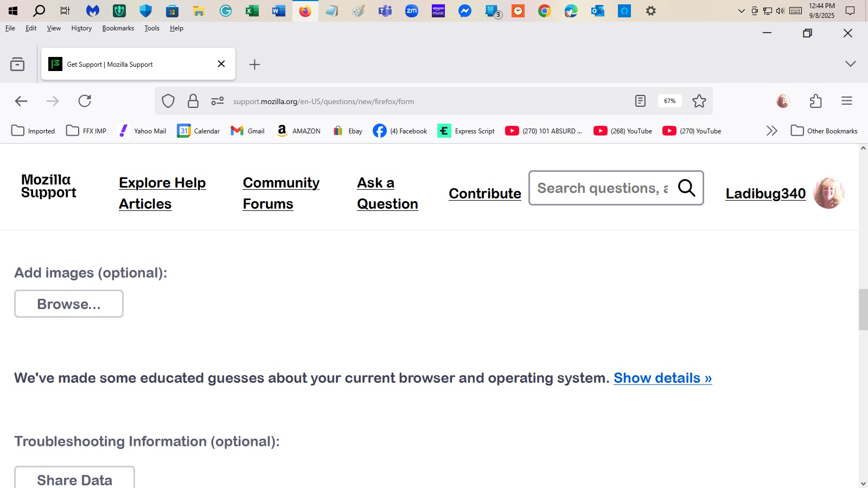Open Malwarebytes from the taskbar
Screen dimensions: 868x488
(93, 11)
